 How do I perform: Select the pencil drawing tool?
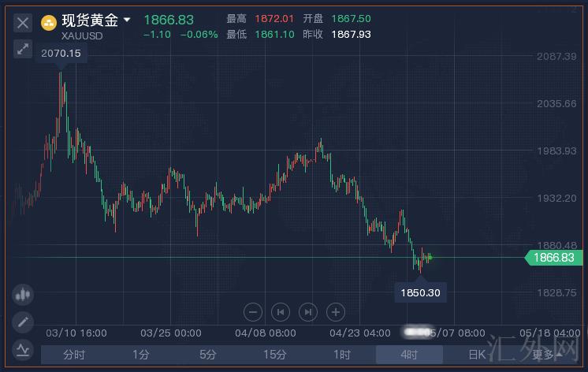[x=23, y=322]
